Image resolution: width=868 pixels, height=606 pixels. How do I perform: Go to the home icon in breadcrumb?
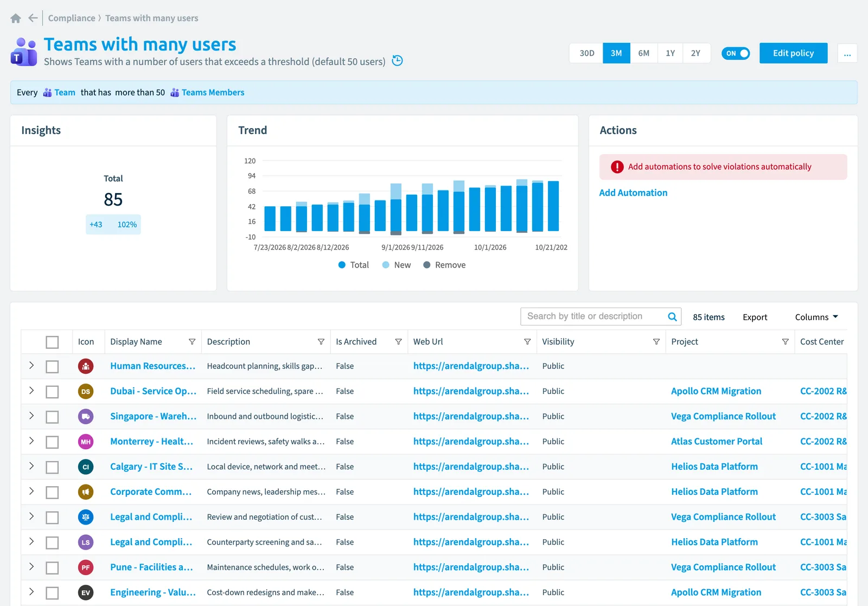coord(16,18)
